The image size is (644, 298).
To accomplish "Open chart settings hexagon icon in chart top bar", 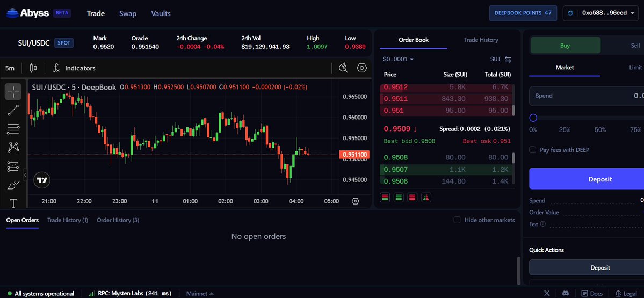I will pyautogui.click(x=362, y=68).
